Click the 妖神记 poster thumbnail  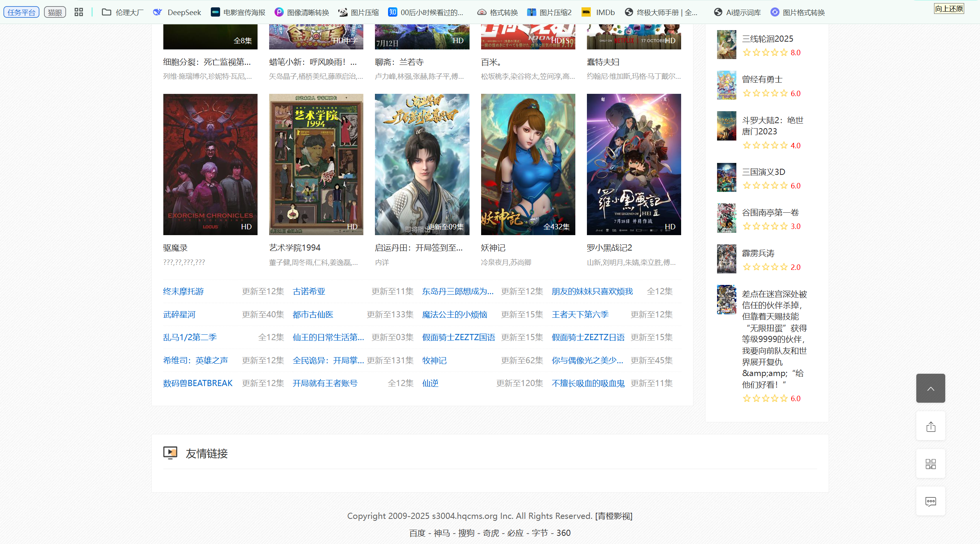point(527,164)
